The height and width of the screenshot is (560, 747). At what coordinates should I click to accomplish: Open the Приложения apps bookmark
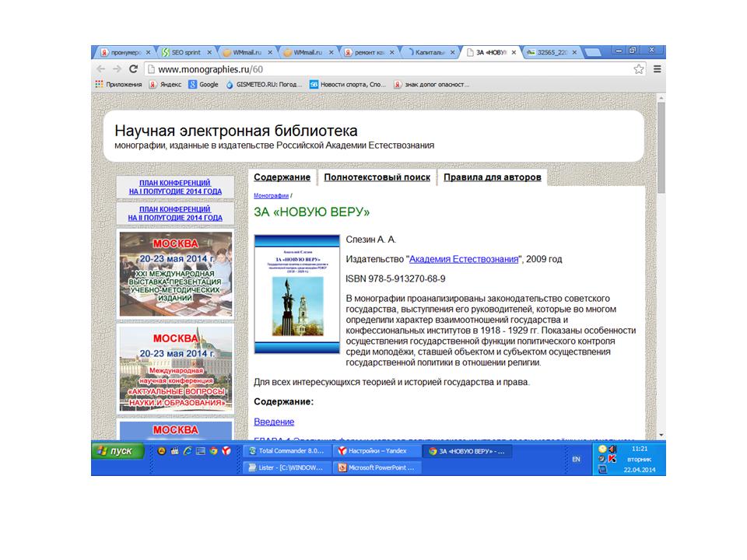pos(118,84)
